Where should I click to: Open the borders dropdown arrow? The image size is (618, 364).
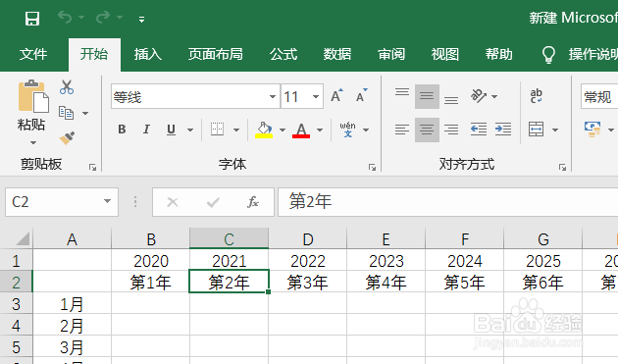coord(236,130)
